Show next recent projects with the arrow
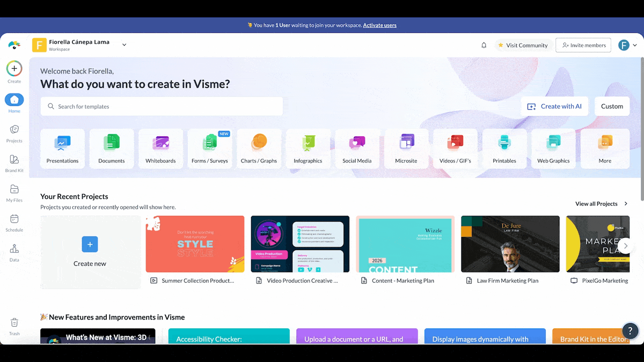This screenshot has height=362, width=644. [x=625, y=246]
